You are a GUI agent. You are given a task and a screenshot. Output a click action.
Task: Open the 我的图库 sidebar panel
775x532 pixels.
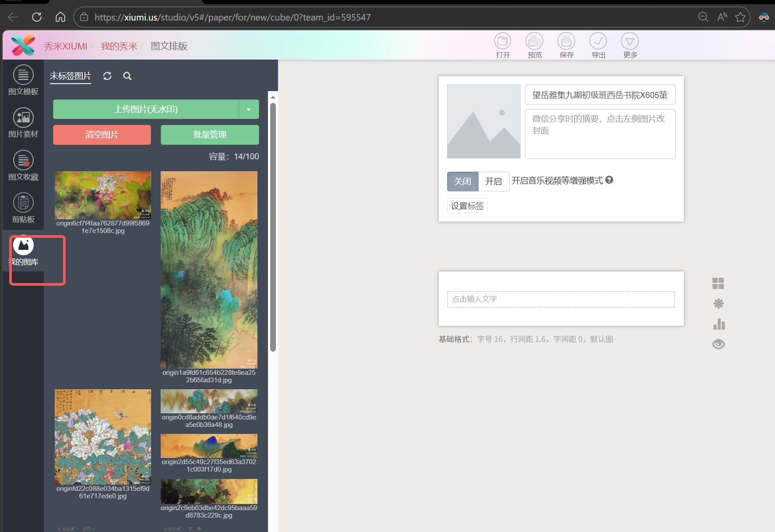coord(23,251)
